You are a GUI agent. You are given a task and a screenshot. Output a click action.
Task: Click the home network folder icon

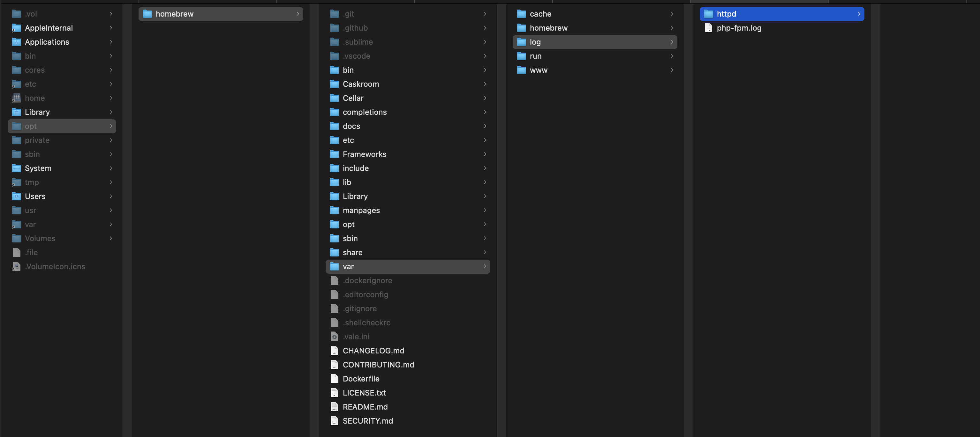click(16, 98)
